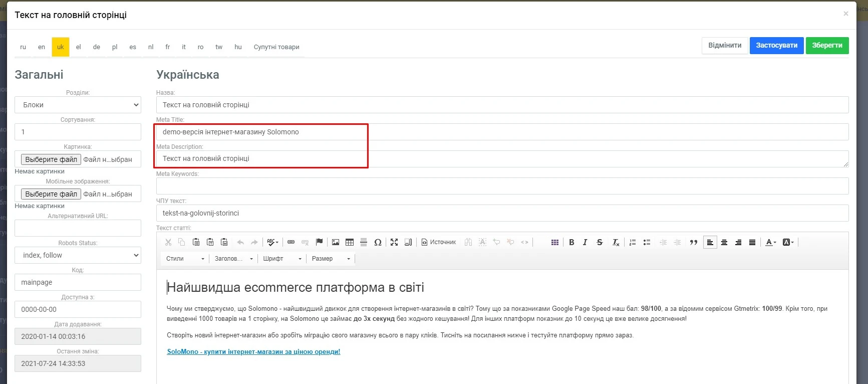Click the Сортування sort order field
Screen dimensions: 868x384
coord(78,132)
